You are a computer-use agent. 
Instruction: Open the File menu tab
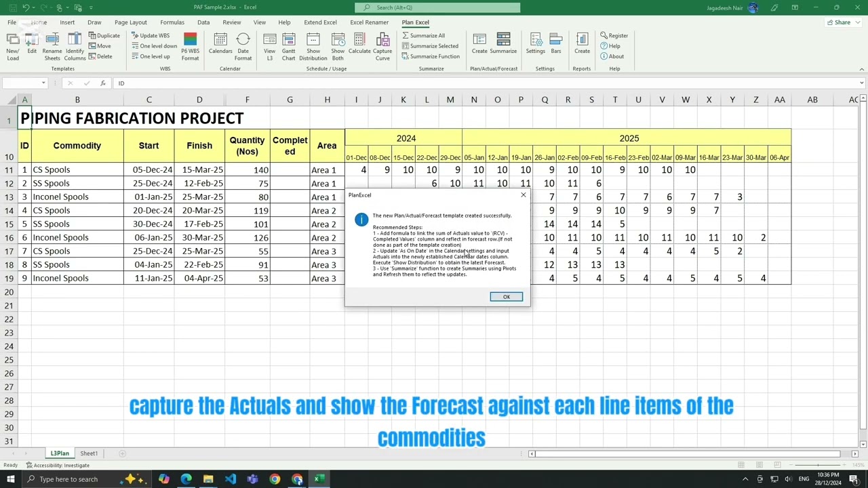[12, 22]
